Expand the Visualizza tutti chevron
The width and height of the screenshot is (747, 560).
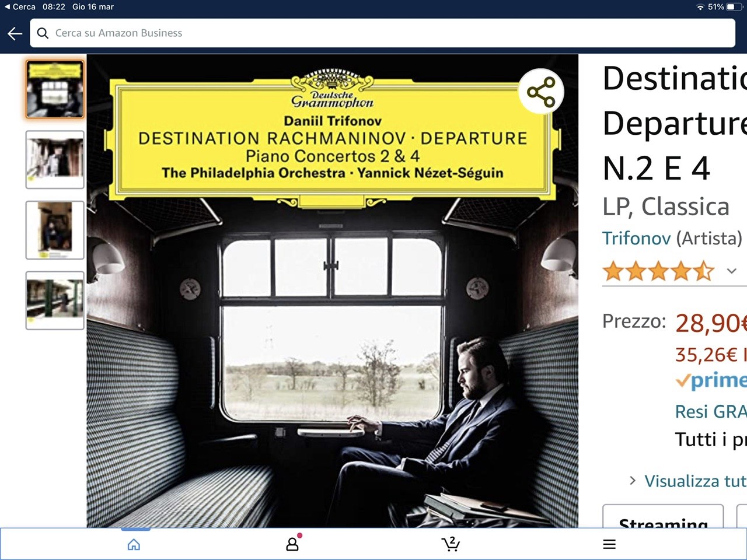pos(633,481)
